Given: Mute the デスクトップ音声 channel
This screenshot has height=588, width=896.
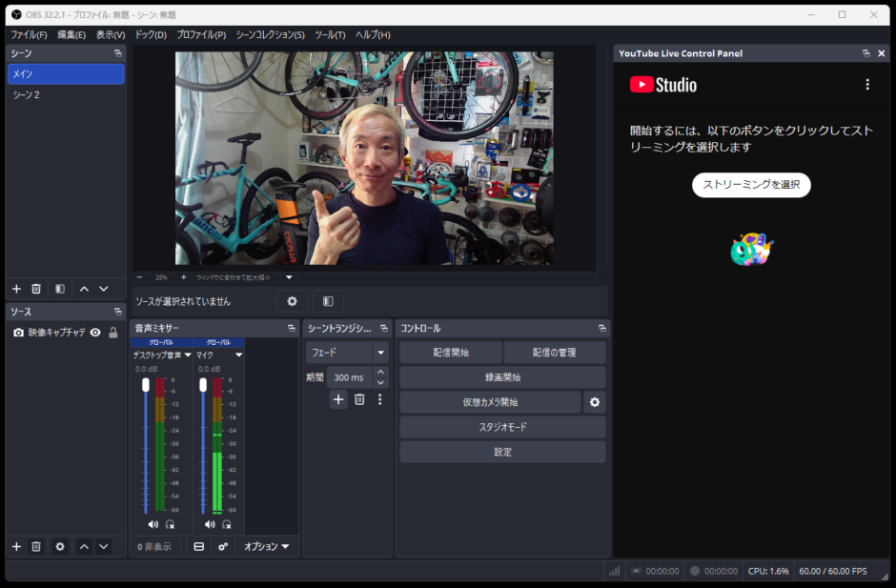Looking at the screenshot, I should pos(153,524).
